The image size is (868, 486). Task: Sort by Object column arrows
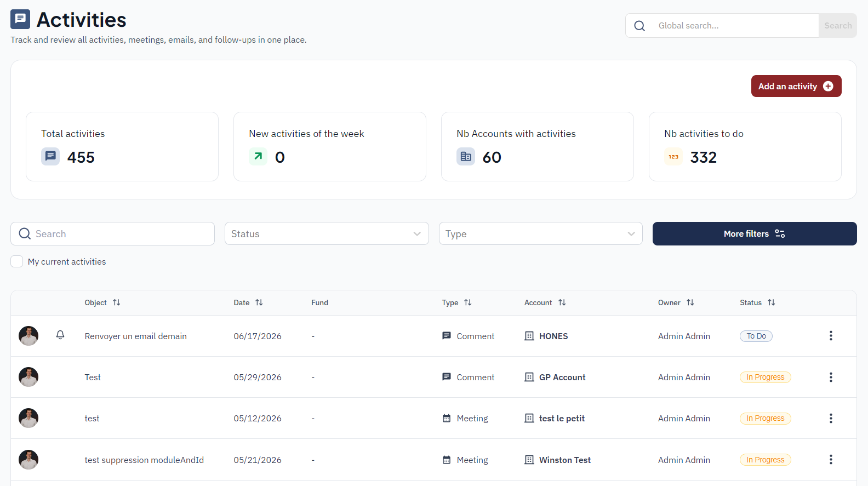116,302
